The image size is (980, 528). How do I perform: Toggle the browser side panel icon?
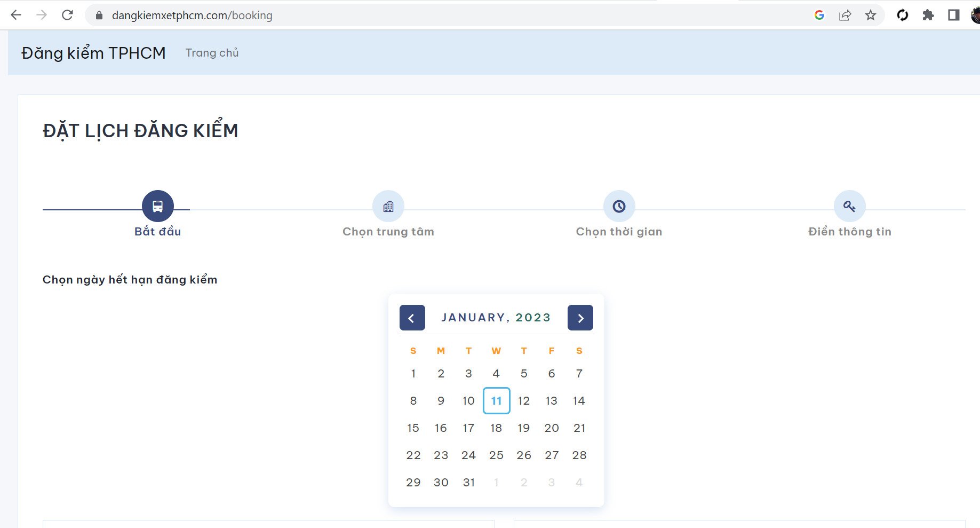[x=954, y=15]
